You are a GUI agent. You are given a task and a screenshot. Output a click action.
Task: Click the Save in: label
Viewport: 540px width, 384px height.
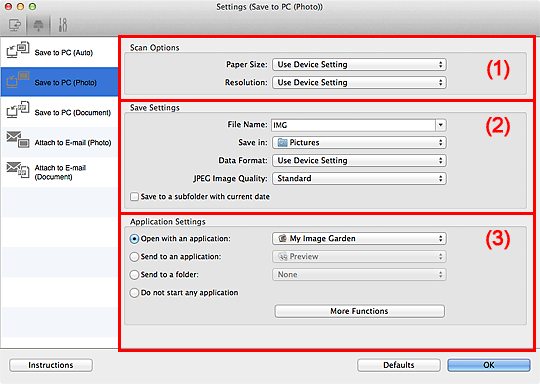[x=253, y=142]
